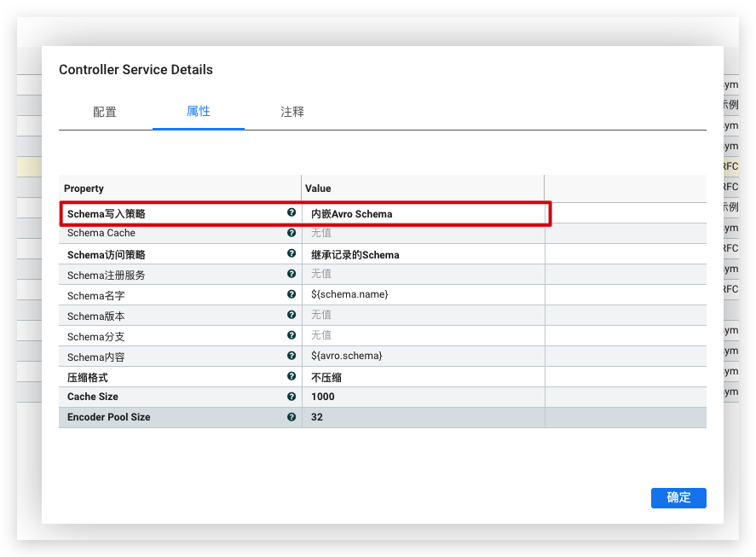Click help icon for Schema版本 row
Image resolution: width=756 pixels, height=557 pixels.
[x=291, y=315]
